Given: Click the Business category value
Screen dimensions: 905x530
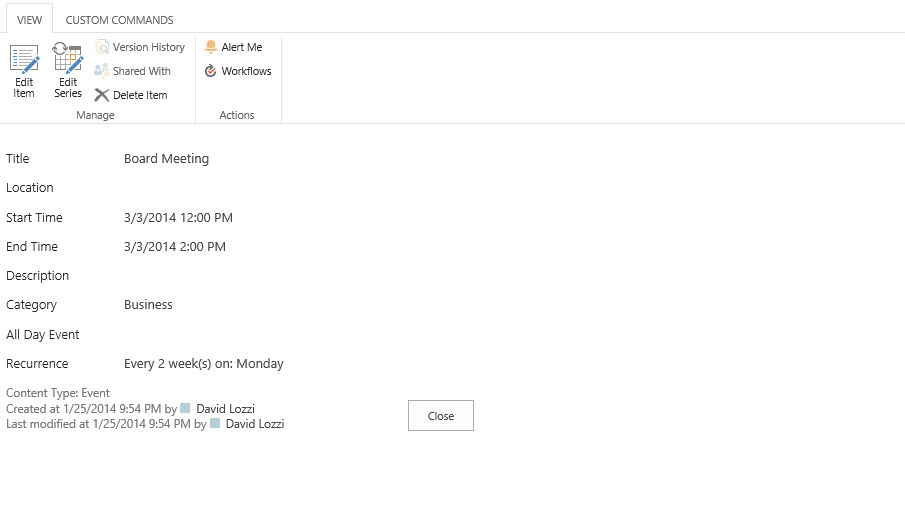Looking at the screenshot, I should point(148,305).
